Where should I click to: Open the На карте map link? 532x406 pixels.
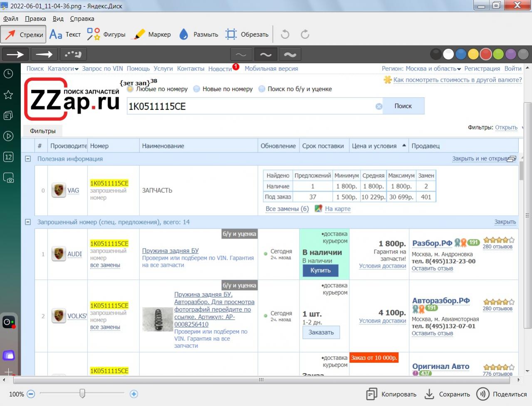click(x=337, y=209)
